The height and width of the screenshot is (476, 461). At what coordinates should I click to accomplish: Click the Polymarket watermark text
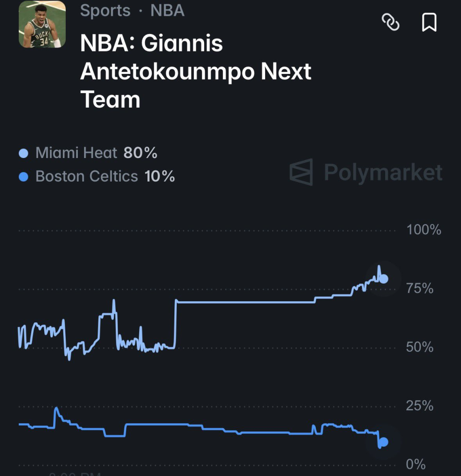[383, 173]
